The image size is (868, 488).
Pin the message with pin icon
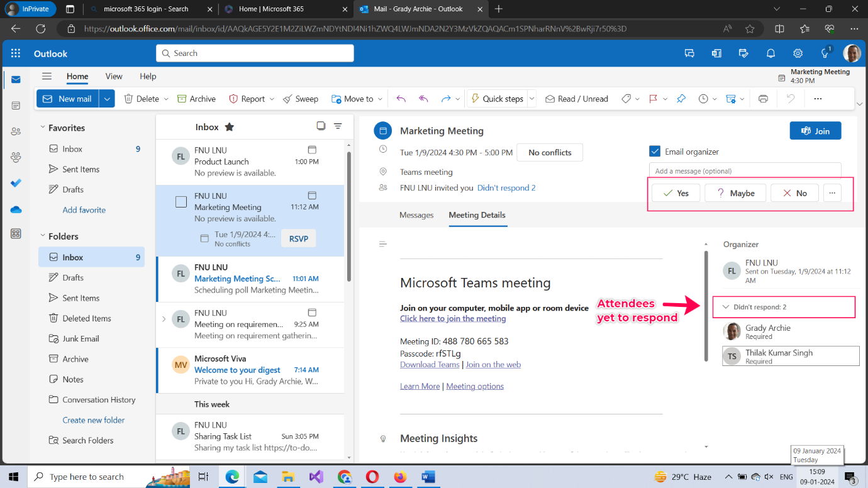click(x=681, y=99)
